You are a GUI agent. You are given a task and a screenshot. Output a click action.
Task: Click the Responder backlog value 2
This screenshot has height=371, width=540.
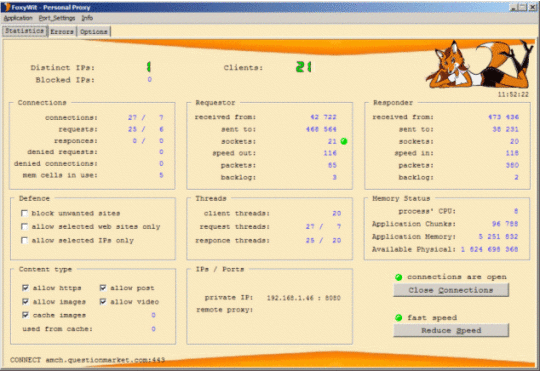pyautogui.click(x=516, y=177)
